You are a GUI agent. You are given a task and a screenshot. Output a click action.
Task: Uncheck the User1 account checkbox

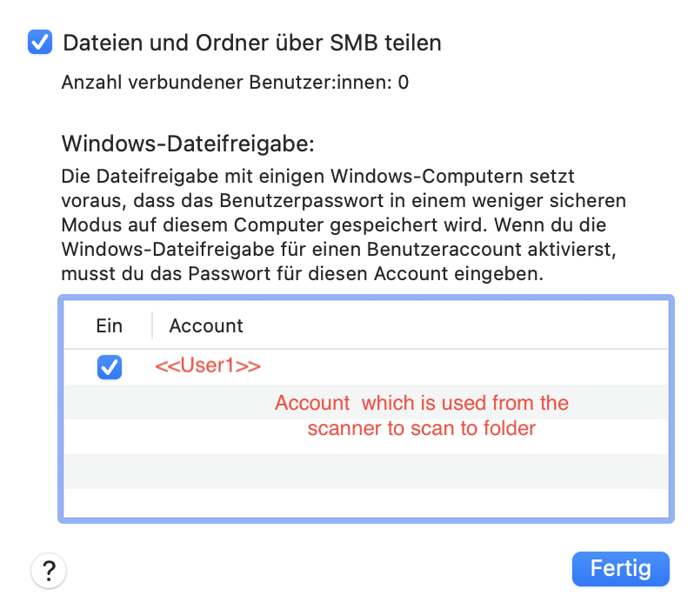tap(110, 367)
